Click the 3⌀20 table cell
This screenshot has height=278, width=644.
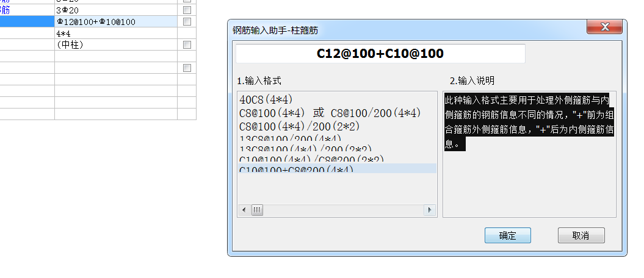point(116,10)
